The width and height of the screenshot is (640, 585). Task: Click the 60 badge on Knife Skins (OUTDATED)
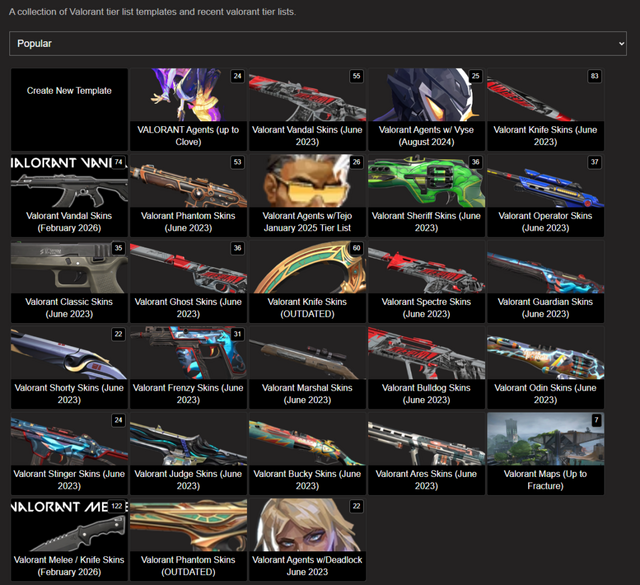click(356, 248)
